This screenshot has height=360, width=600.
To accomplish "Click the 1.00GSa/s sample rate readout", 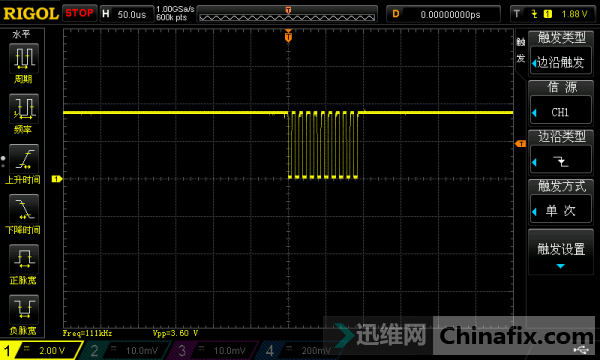I will [175, 9].
